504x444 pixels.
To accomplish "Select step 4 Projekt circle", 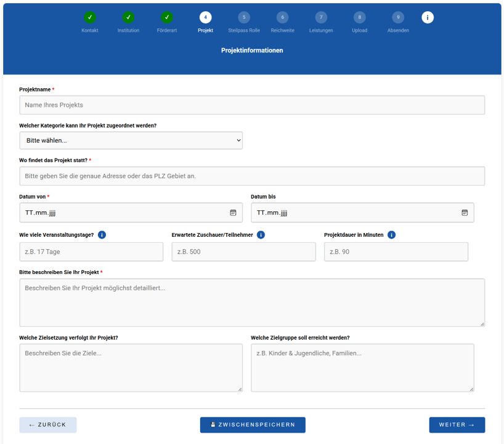I will [x=205, y=17].
